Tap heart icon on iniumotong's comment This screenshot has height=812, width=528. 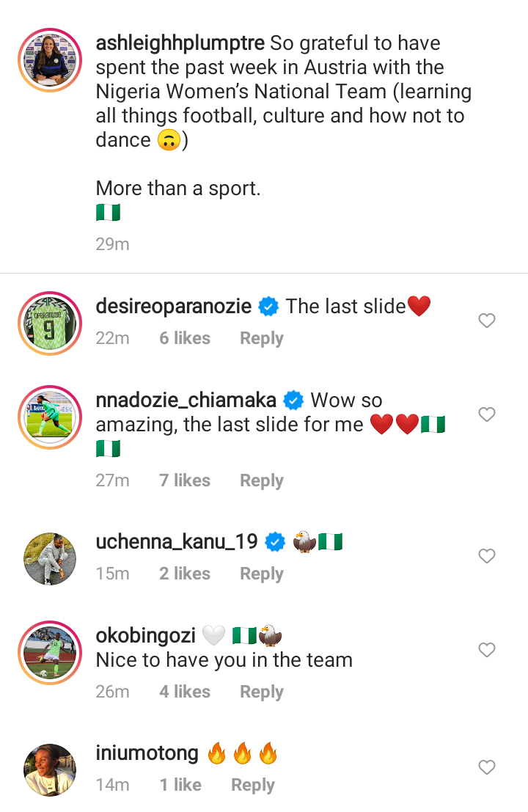(x=487, y=767)
